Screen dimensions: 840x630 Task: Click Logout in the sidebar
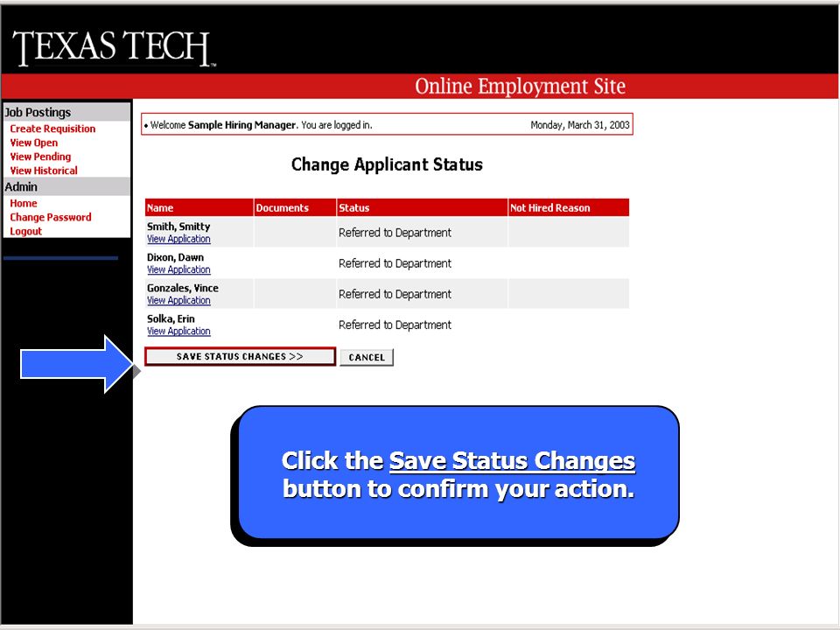(25, 231)
